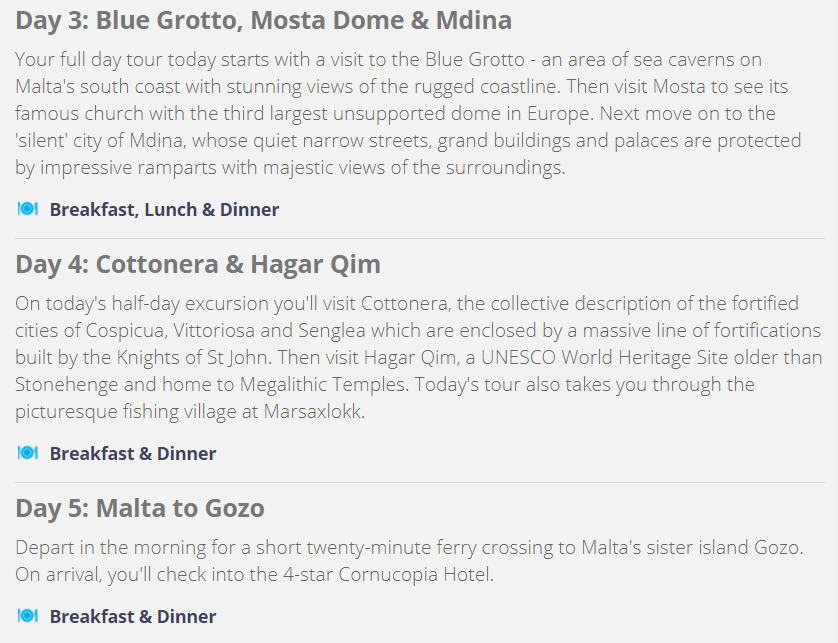
Task: Select the Day 5 Malta to Gozo heading
Action: [x=139, y=508]
